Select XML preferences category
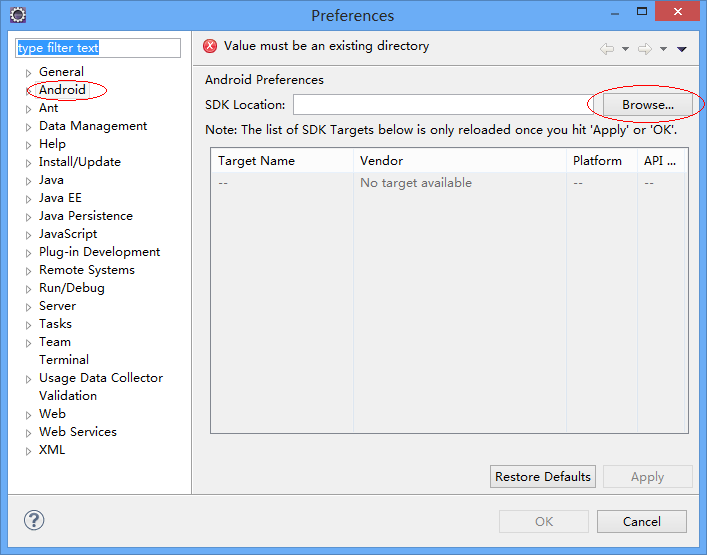This screenshot has width=707, height=555. 52,450
